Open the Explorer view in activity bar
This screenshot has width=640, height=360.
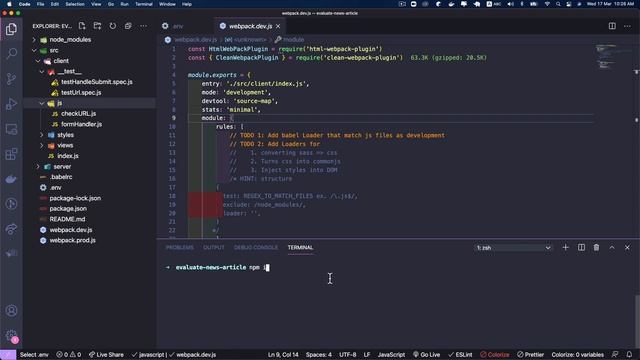11,29
